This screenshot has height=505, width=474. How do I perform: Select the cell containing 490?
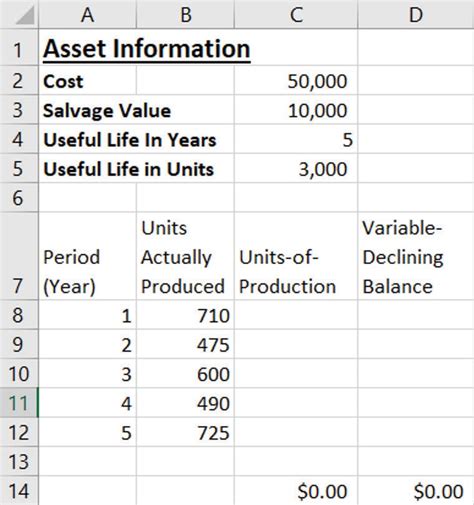click(185, 403)
